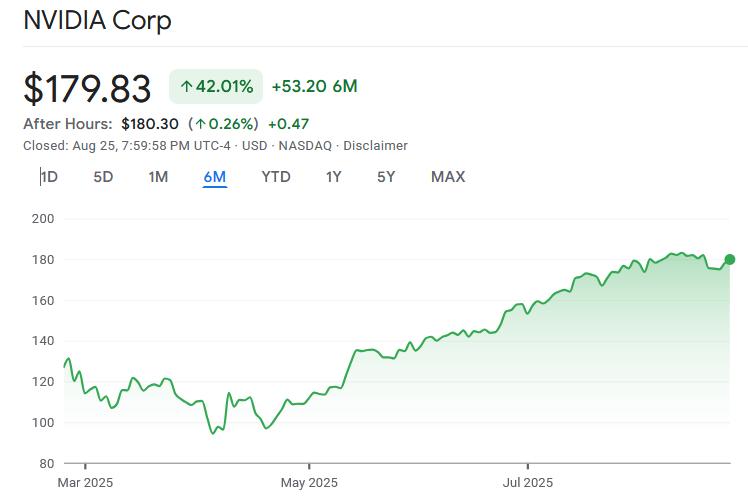The image size is (748, 496).
Task: Open the Disclaimer link
Action: (375, 145)
